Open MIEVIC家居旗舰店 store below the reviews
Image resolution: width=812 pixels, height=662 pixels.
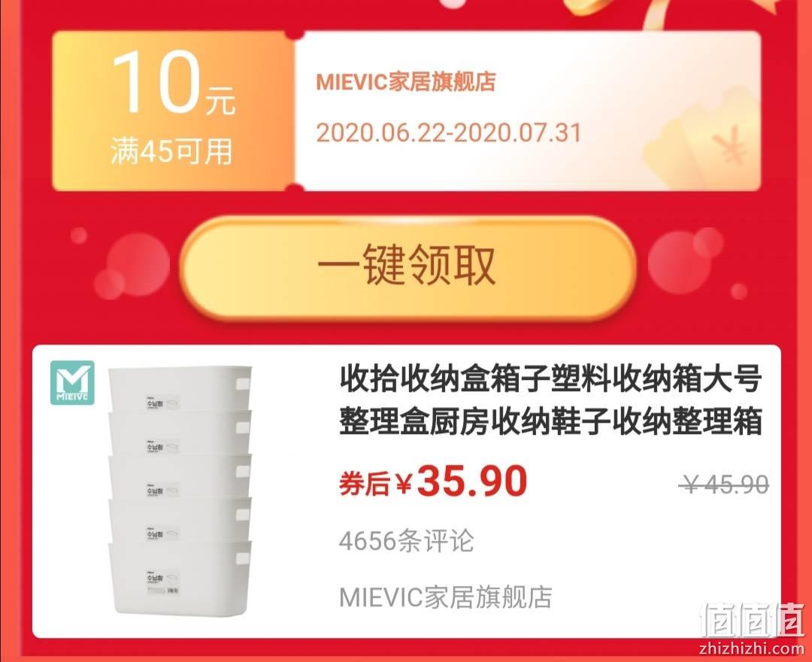[x=445, y=597]
